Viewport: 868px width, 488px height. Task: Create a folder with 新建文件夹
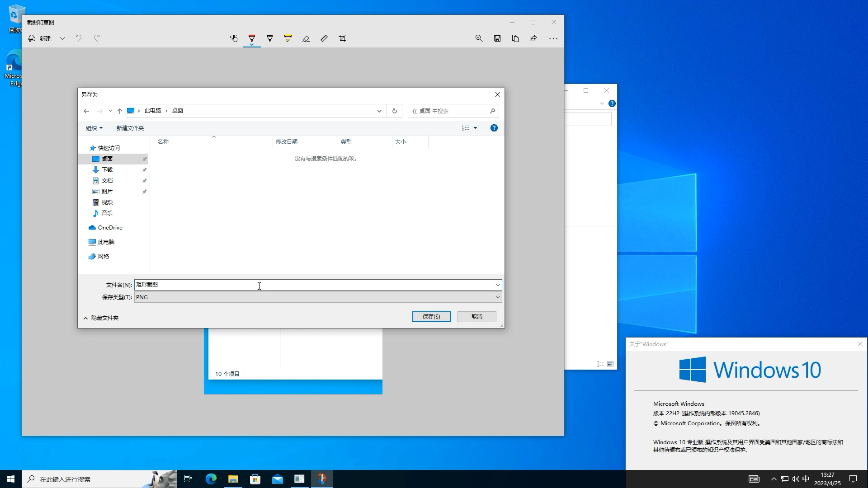130,128
